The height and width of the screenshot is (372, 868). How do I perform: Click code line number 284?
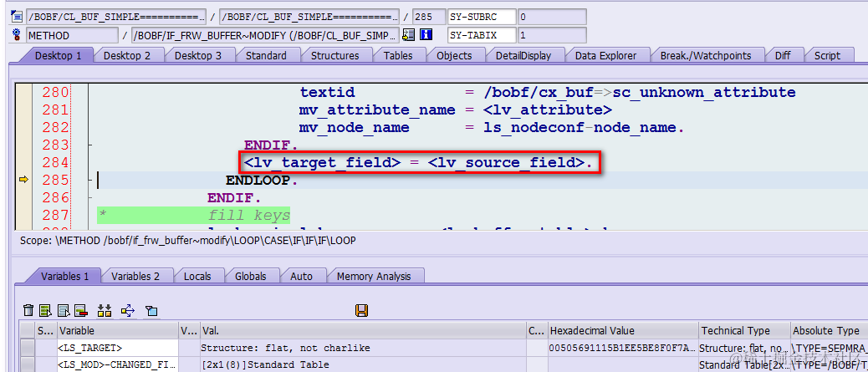pyautogui.click(x=55, y=163)
